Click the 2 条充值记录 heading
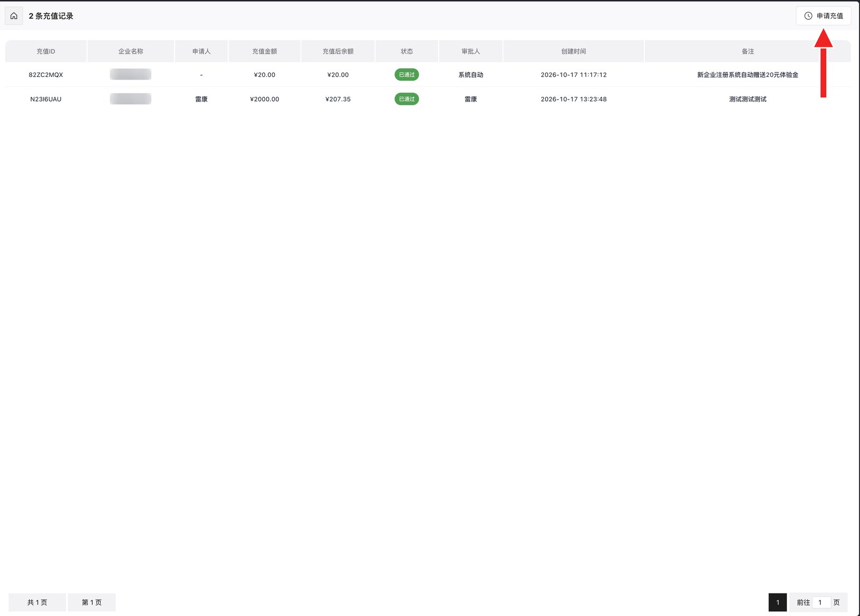 pos(51,16)
